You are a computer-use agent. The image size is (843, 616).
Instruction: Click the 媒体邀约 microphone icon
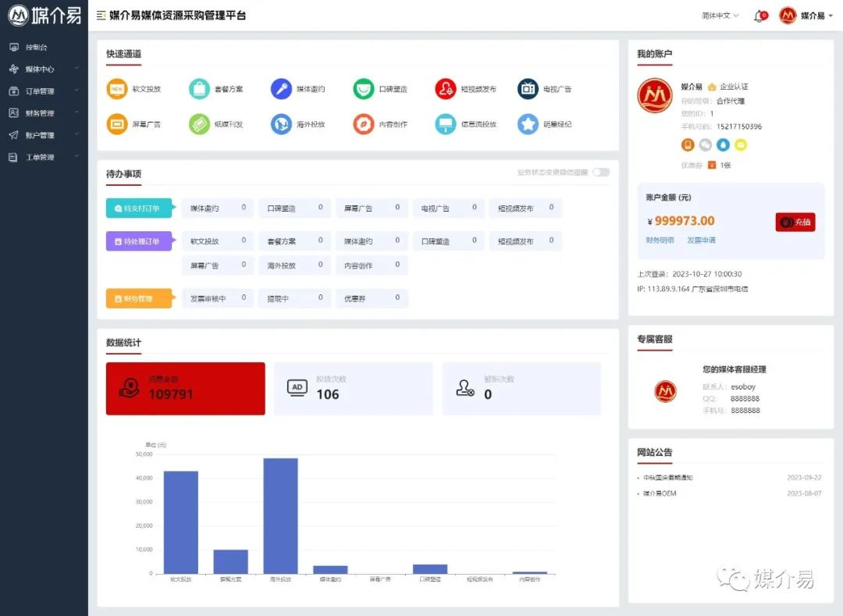281,89
